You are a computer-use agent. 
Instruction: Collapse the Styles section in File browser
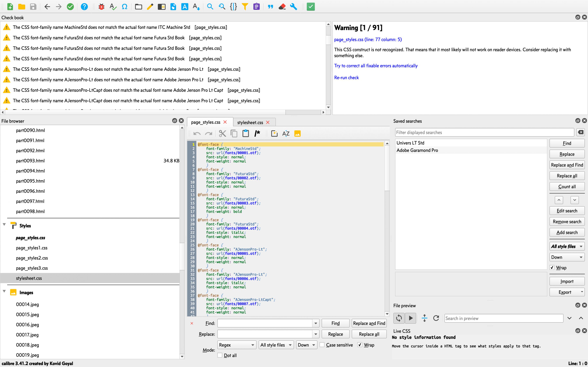pos(4,225)
